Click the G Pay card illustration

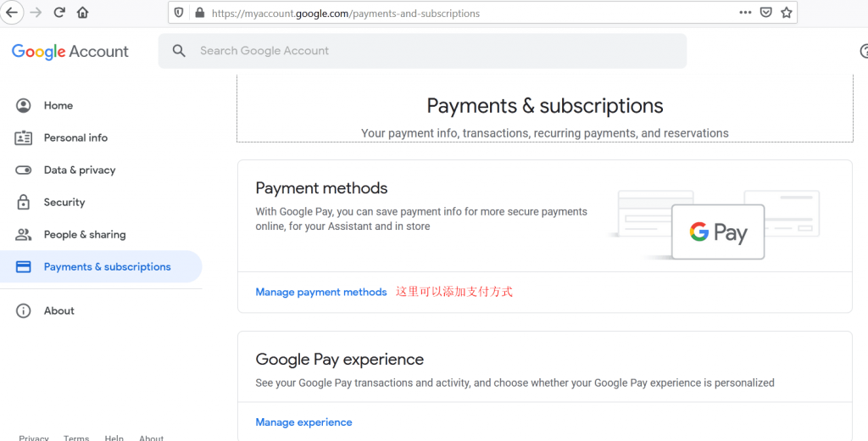pos(718,232)
